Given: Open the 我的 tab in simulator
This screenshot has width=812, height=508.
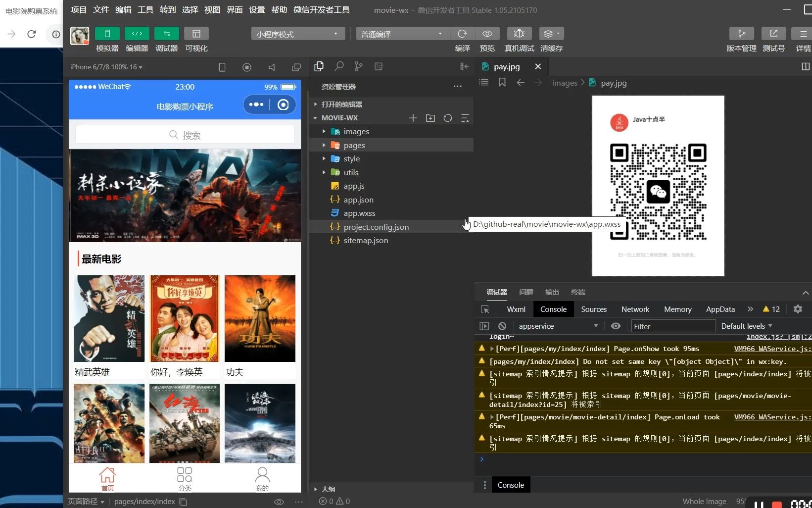Looking at the screenshot, I should click(x=262, y=479).
